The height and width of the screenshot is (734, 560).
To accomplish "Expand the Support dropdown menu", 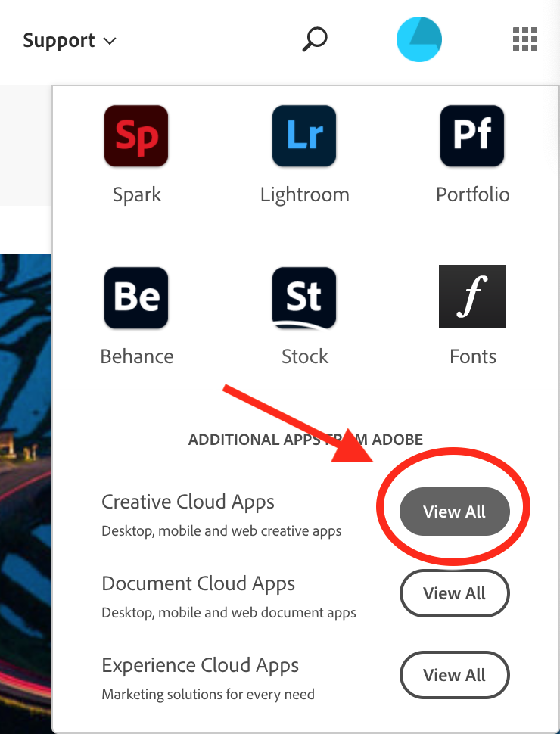I will tap(70, 41).
